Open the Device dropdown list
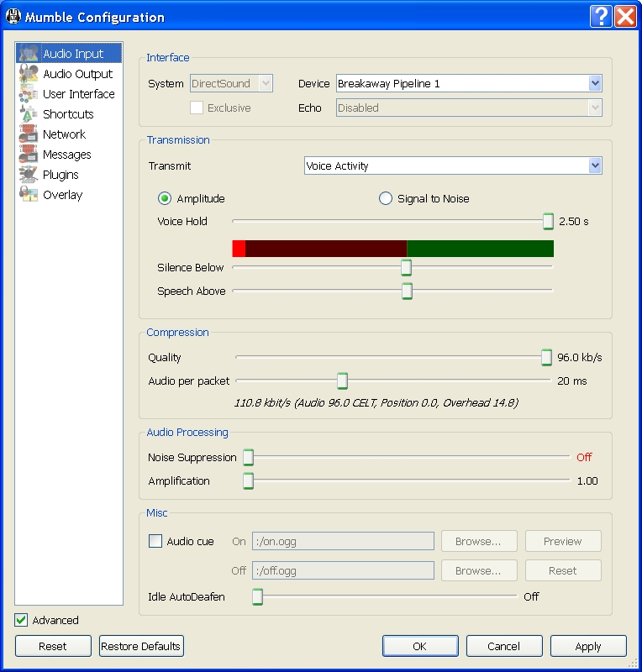 [x=469, y=83]
